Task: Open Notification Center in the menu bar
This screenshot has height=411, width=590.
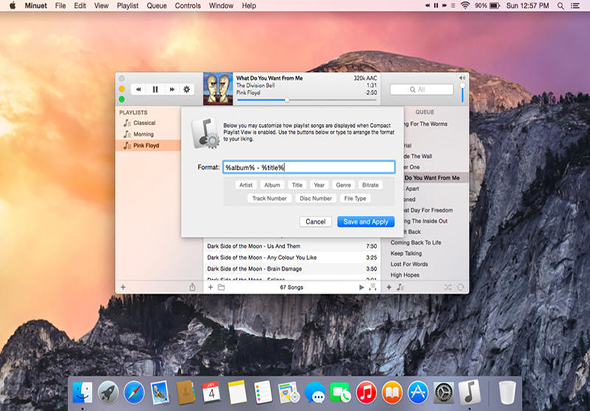Action: click(x=575, y=6)
